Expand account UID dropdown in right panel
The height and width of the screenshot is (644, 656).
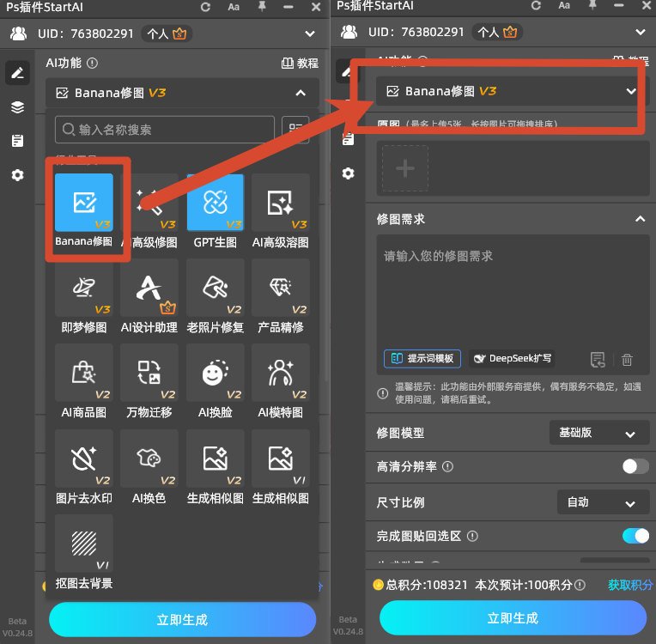coord(640,33)
